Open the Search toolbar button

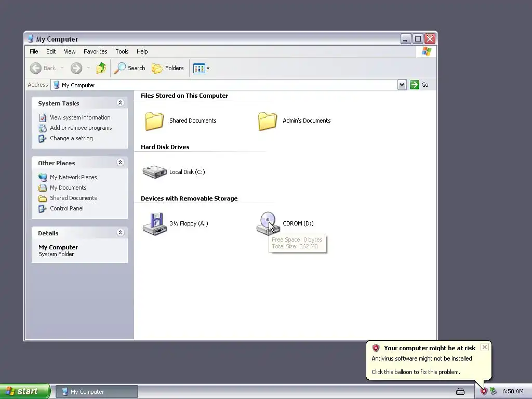click(129, 68)
